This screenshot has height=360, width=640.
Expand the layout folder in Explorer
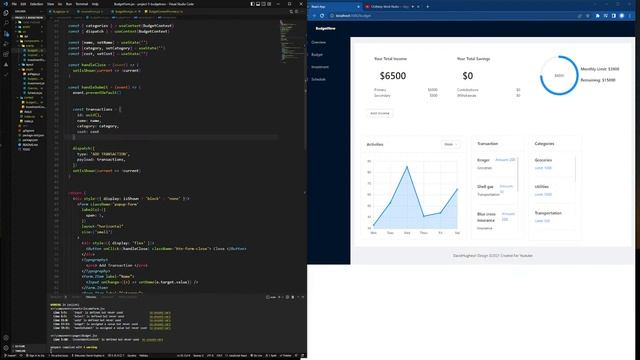(x=30, y=64)
